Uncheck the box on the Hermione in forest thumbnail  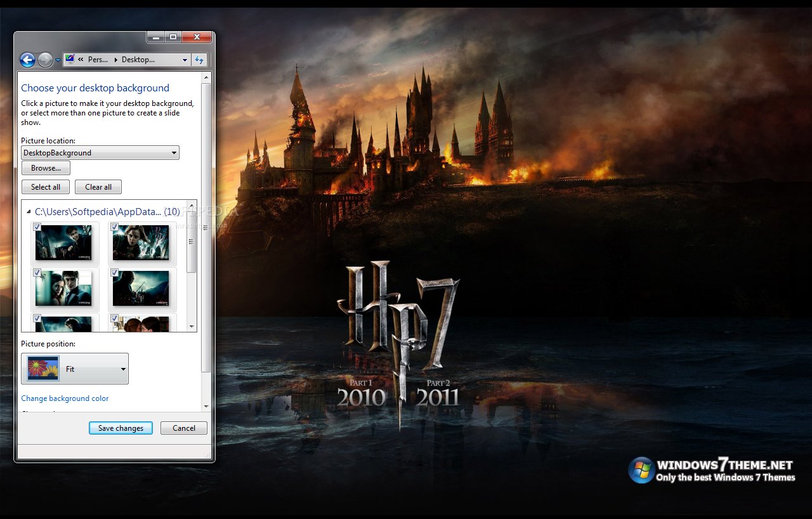pos(115,227)
